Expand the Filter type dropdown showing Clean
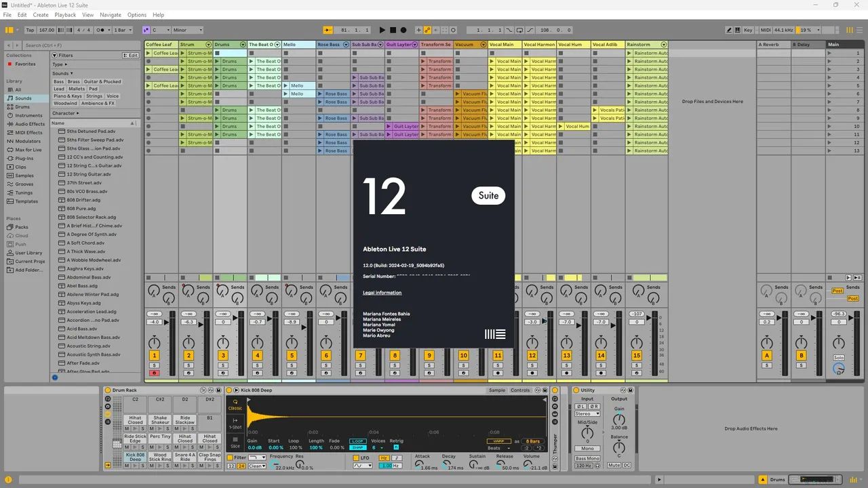Image resolution: width=868 pixels, height=488 pixels. [256, 466]
